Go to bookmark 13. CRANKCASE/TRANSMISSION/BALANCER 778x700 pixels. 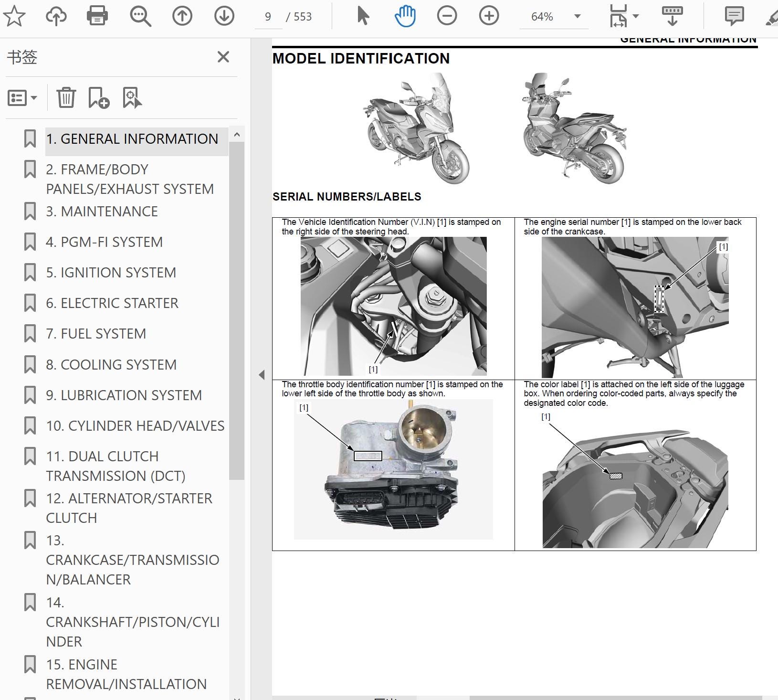[133, 560]
